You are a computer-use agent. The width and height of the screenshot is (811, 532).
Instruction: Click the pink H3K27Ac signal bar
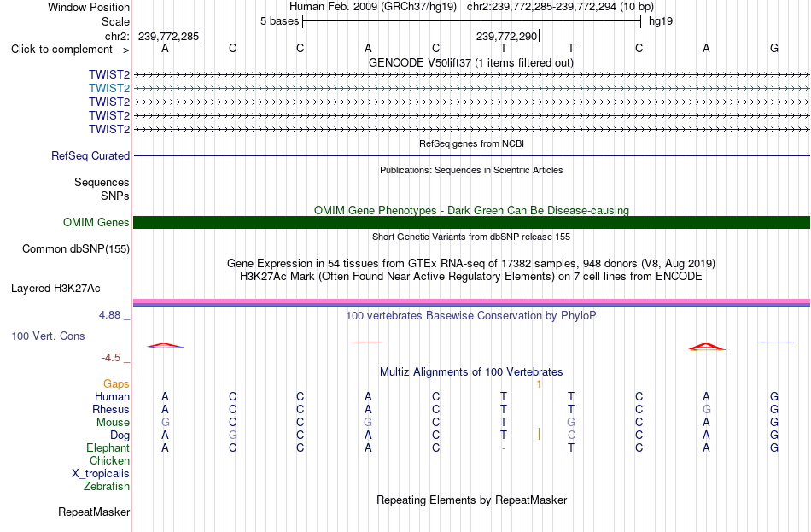coord(471,301)
